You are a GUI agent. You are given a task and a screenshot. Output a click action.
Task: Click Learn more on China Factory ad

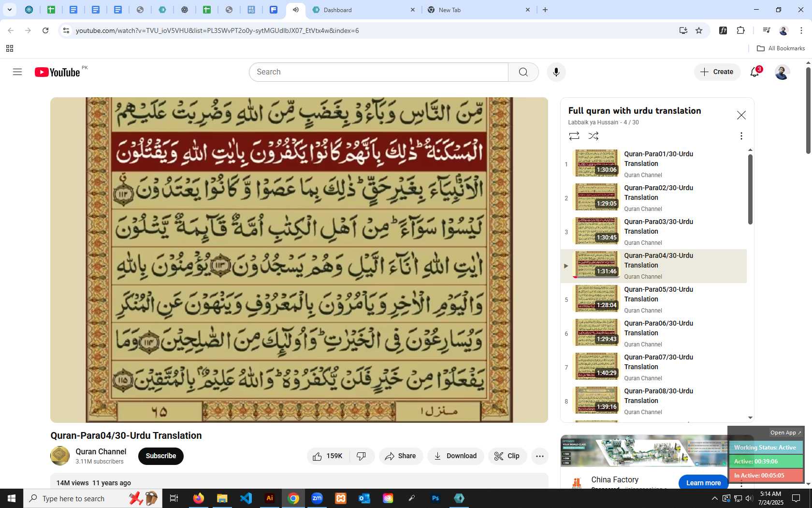[x=703, y=483]
